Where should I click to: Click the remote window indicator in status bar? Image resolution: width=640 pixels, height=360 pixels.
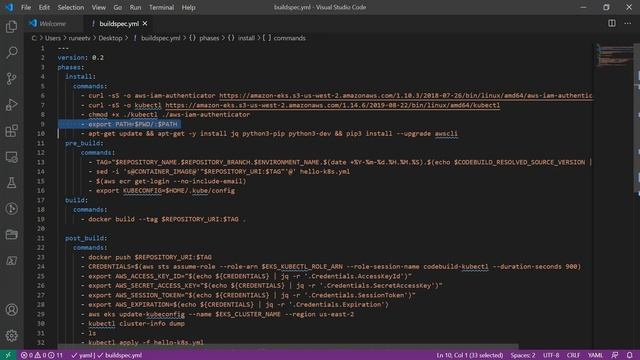[8, 355]
